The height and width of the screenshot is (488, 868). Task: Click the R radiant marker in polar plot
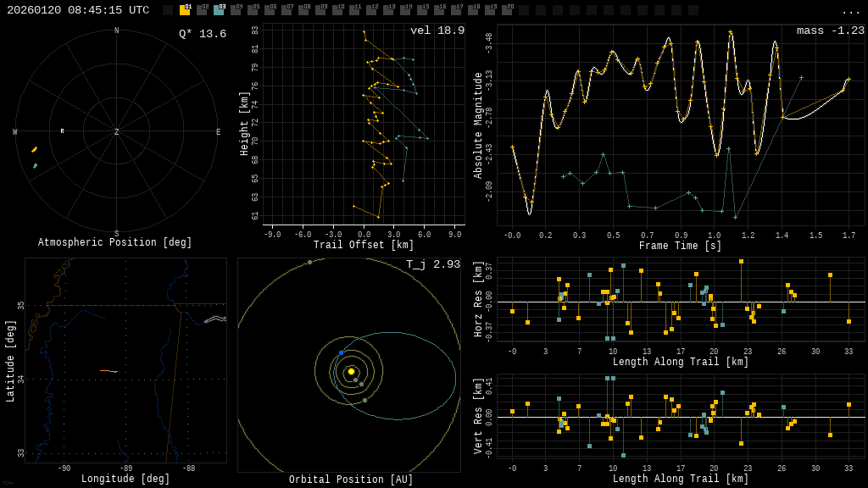[62, 131]
